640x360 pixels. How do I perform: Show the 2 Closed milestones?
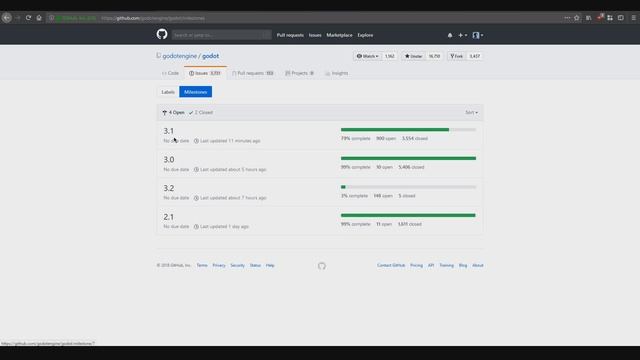tap(201, 112)
